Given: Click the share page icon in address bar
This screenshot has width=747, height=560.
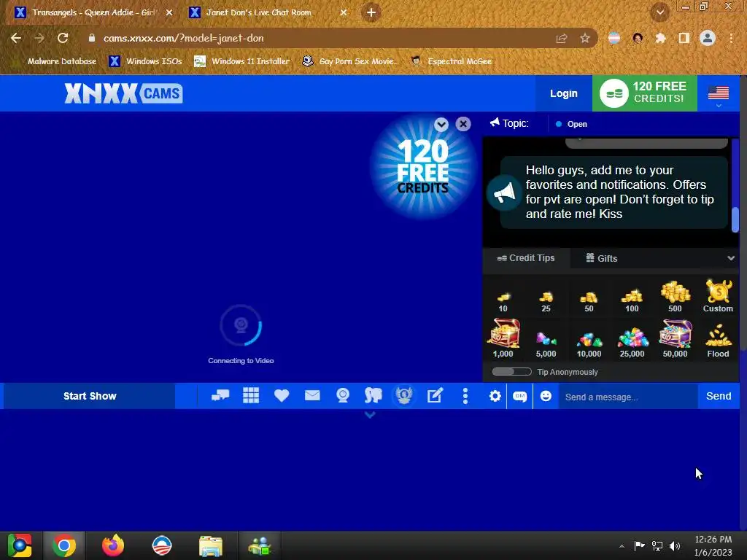Looking at the screenshot, I should tap(562, 38).
